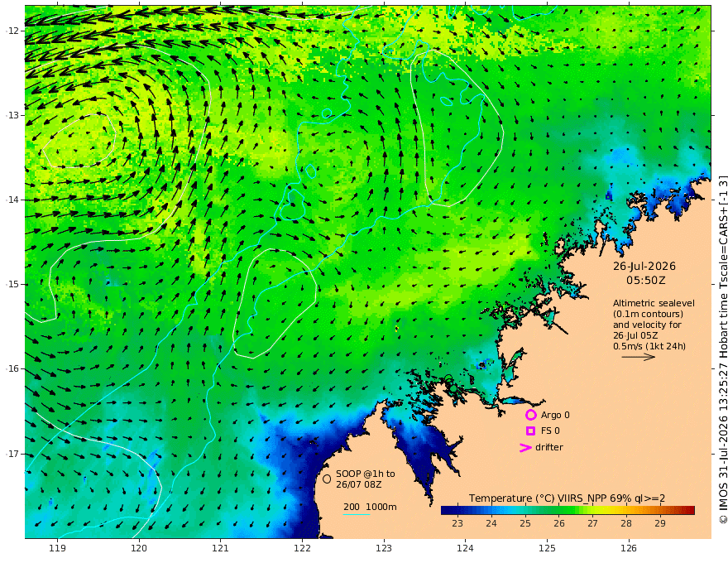The height and width of the screenshot is (563, 728).
Task: Click the "26-Jul-2026" date text
Action: click(644, 266)
